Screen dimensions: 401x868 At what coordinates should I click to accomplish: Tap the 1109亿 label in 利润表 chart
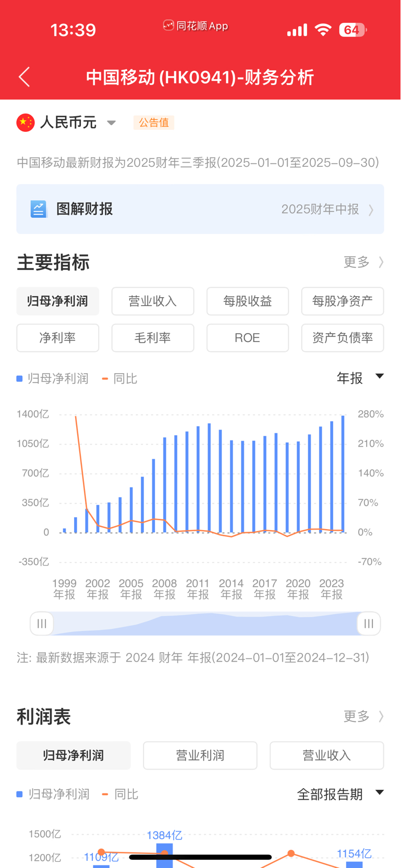(x=102, y=858)
